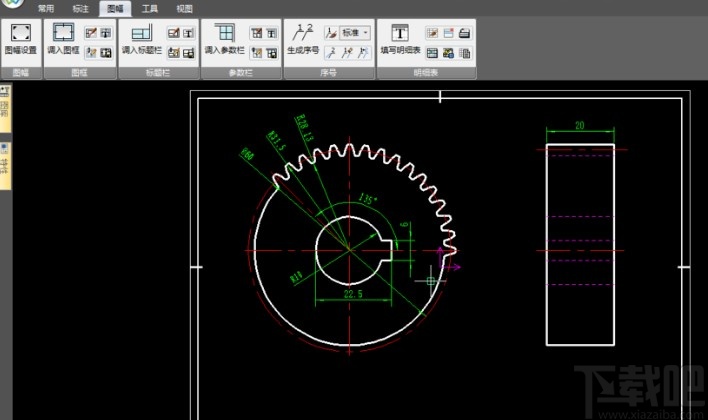Switch to the 标注 ribbon tab
The width and height of the screenshot is (708, 420).
(81, 8)
